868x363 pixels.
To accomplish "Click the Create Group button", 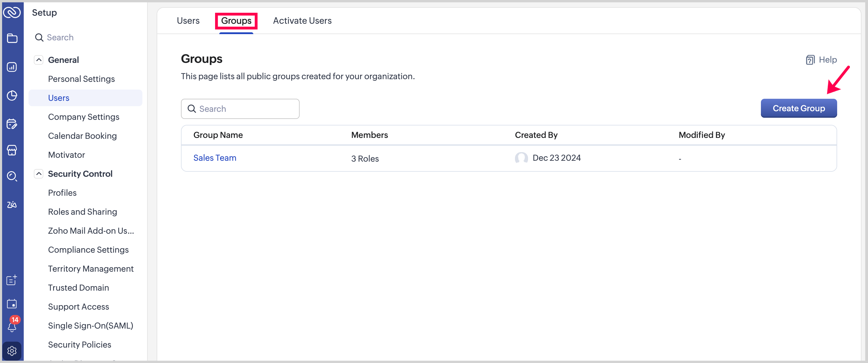I will 798,109.
